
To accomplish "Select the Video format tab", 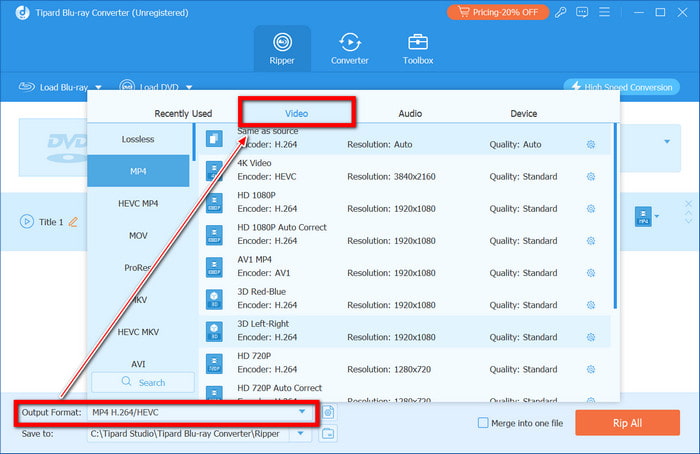I will (x=296, y=113).
